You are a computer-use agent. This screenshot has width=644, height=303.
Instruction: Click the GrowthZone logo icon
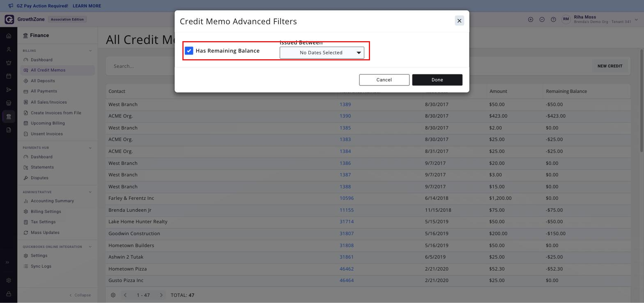pos(9,19)
